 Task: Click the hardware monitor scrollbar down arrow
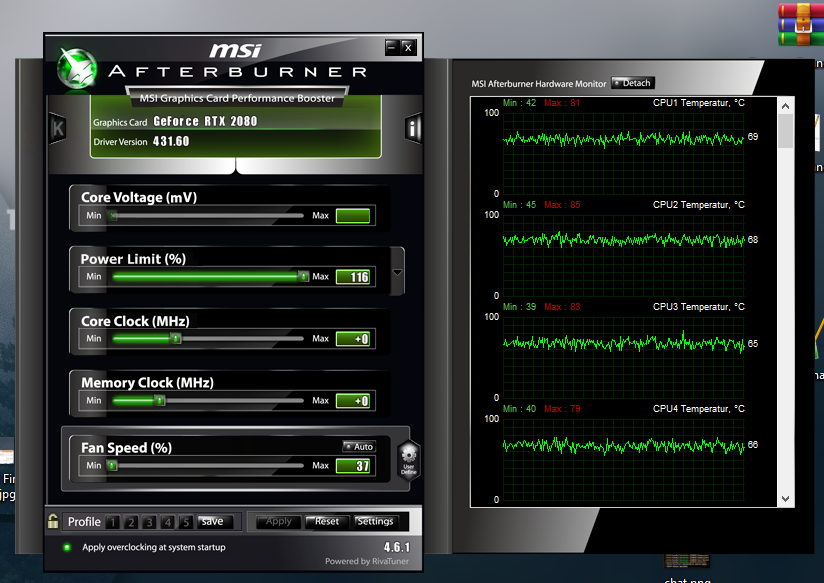click(x=785, y=499)
